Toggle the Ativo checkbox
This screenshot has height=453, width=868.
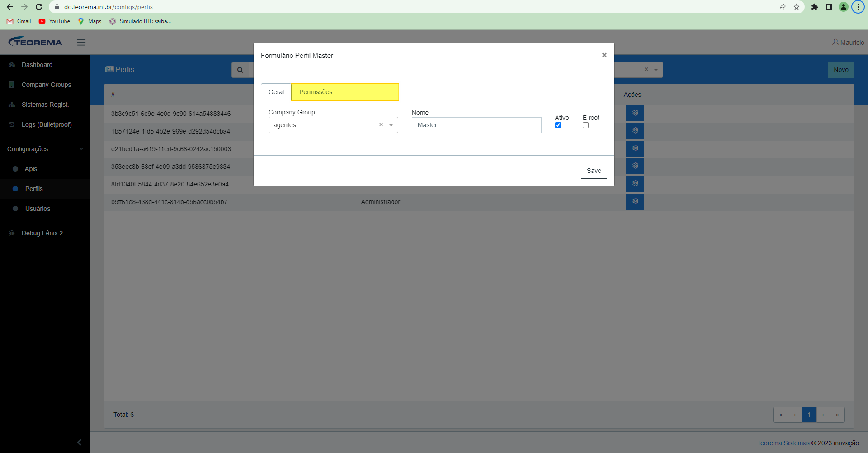tap(558, 125)
